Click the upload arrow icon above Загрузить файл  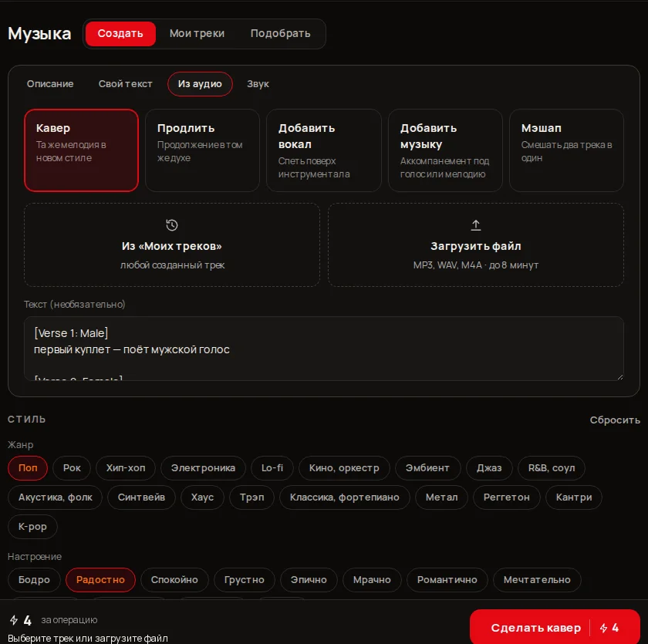point(476,225)
